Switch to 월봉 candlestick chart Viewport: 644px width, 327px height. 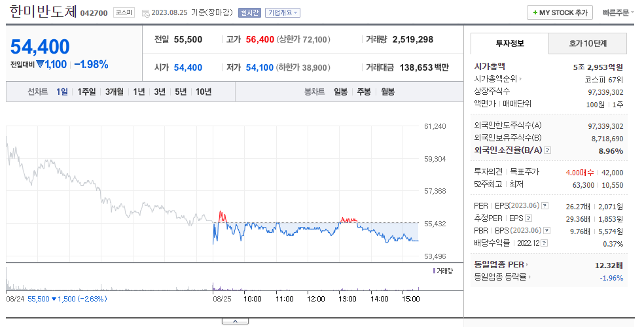(387, 92)
